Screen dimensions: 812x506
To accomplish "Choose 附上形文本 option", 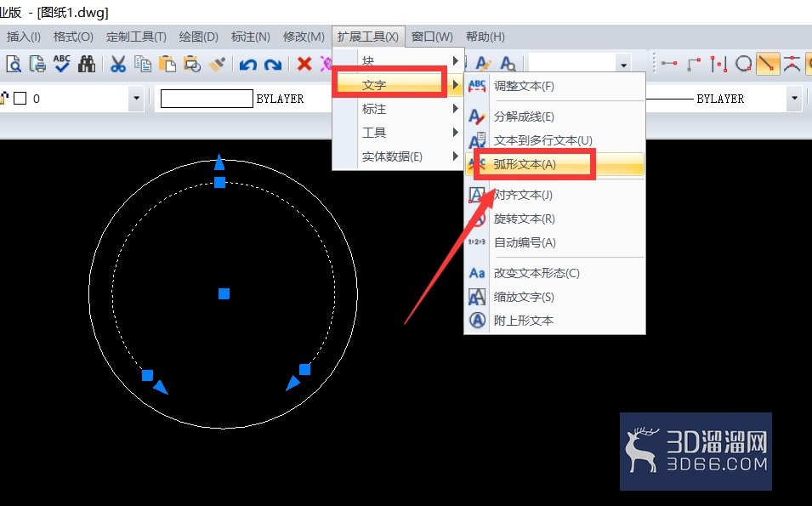I will (x=555, y=321).
